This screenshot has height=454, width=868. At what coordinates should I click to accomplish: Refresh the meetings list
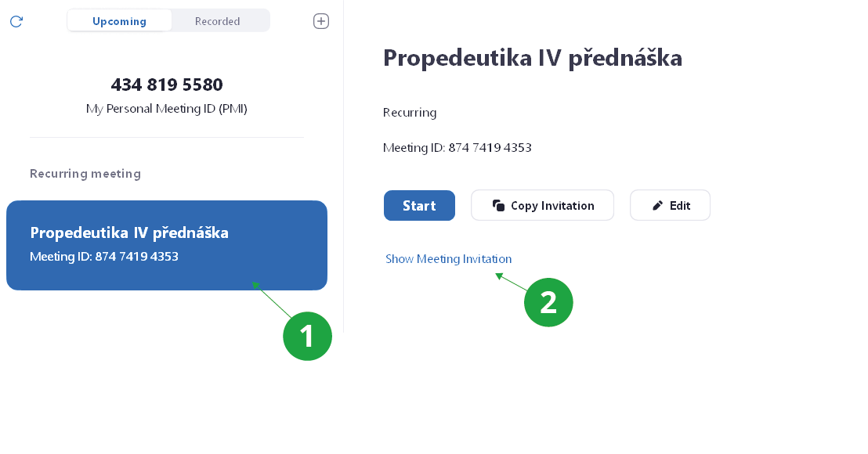(x=16, y=21)
